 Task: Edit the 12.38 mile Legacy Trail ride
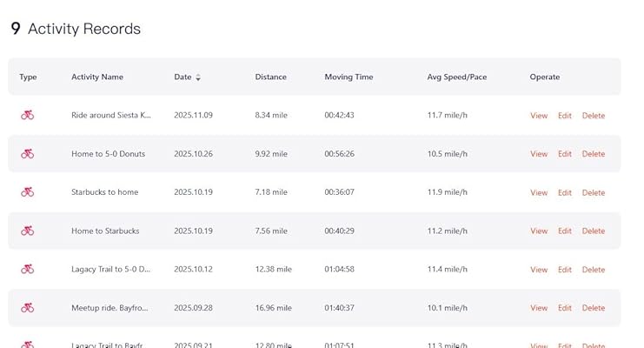(565, 270)
